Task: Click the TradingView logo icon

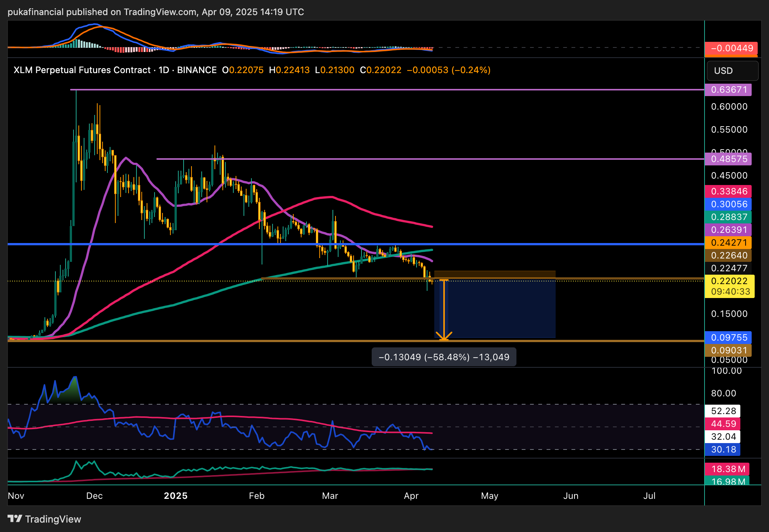Action: click(15, 519)
